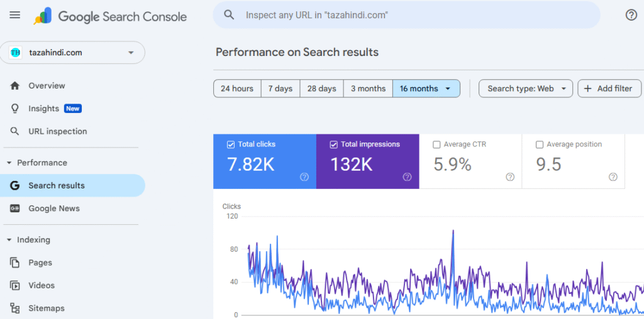Collapse the Performance section

pos(9,163)
